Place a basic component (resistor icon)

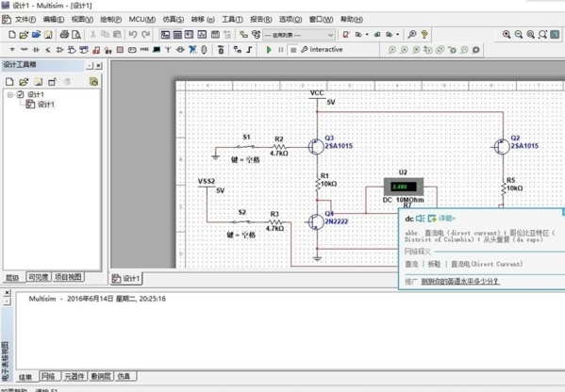click(25, 50)
